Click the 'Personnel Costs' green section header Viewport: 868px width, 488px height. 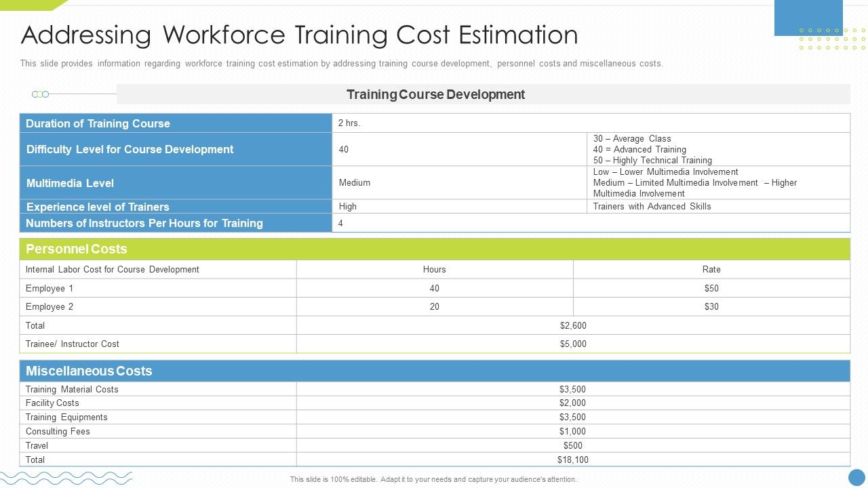click(x=435, y=249)
